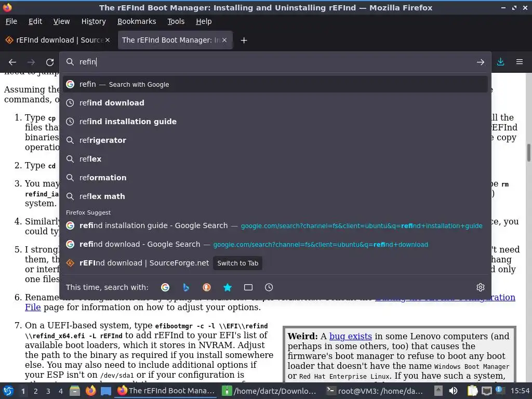532x399 pixels.
Task: Click the Go arrow in address bar
Action: (x=481, y=62)
